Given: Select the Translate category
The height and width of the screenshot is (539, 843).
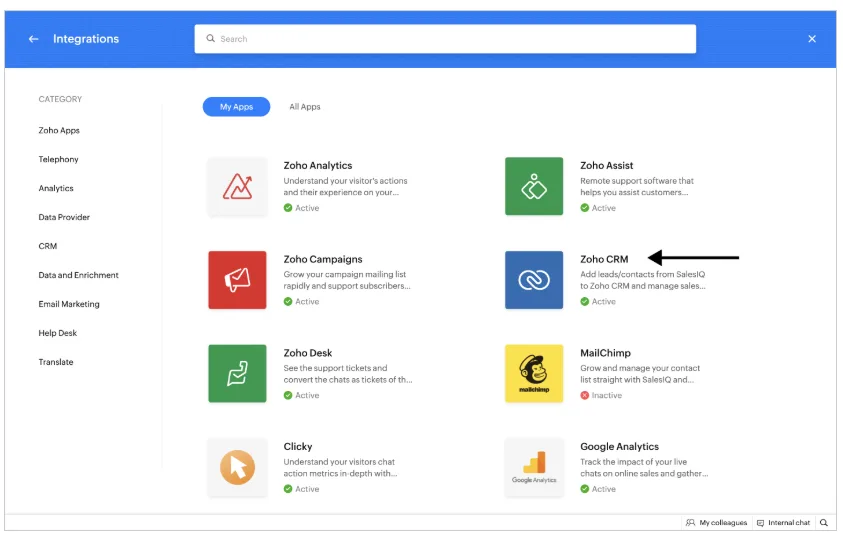Looking at the screenshot, I should (x=56, y=362).
